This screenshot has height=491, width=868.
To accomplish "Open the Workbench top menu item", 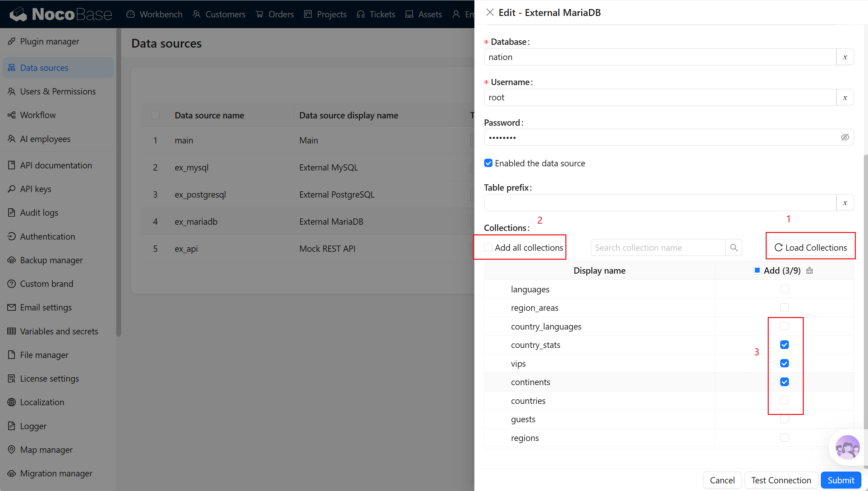I will click(154, 14).
